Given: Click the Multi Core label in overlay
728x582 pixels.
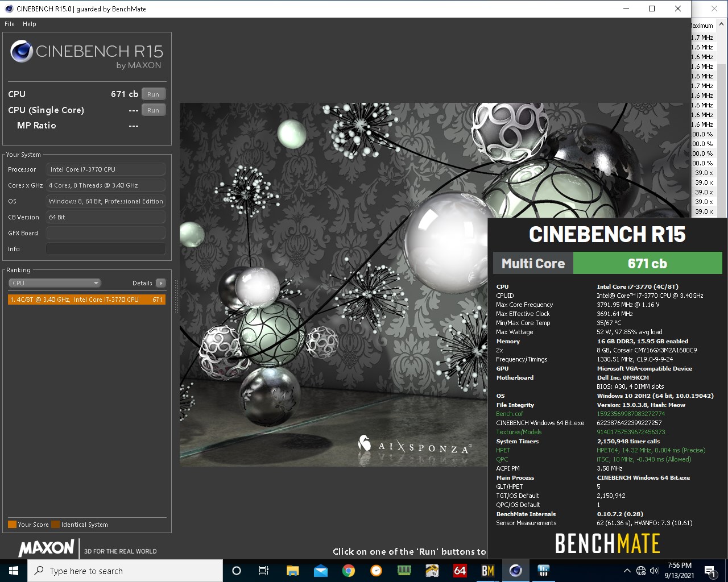Looking at the screenshot, I should point(533,263).
